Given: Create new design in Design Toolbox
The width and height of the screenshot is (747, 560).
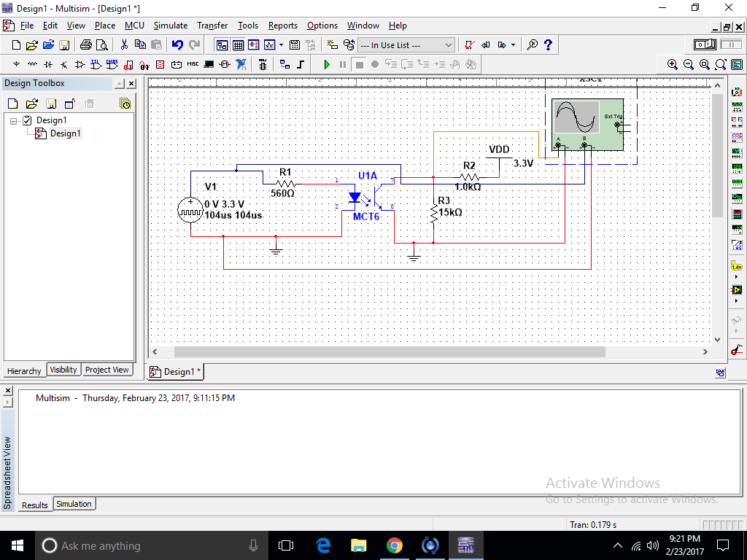Looking at the screenshot, I should (x=13, y=104).
